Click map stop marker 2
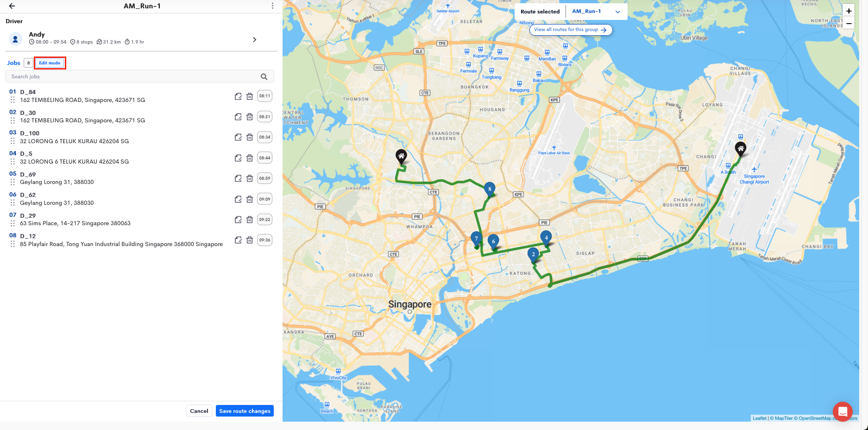Screen dimensions: 868x430 pos(533,254)
